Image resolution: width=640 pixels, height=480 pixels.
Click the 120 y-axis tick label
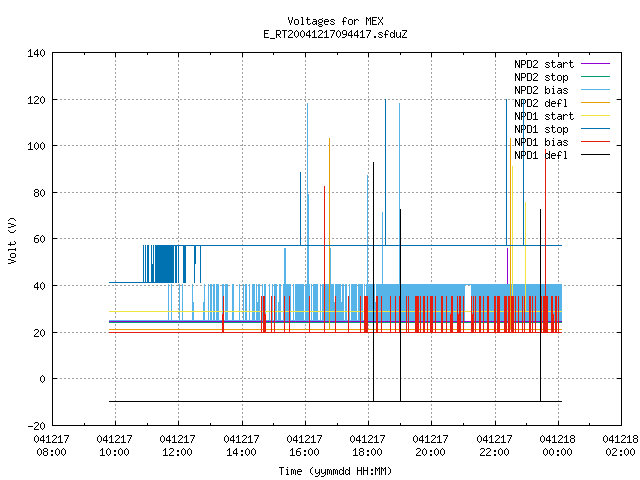click(36, 100)
